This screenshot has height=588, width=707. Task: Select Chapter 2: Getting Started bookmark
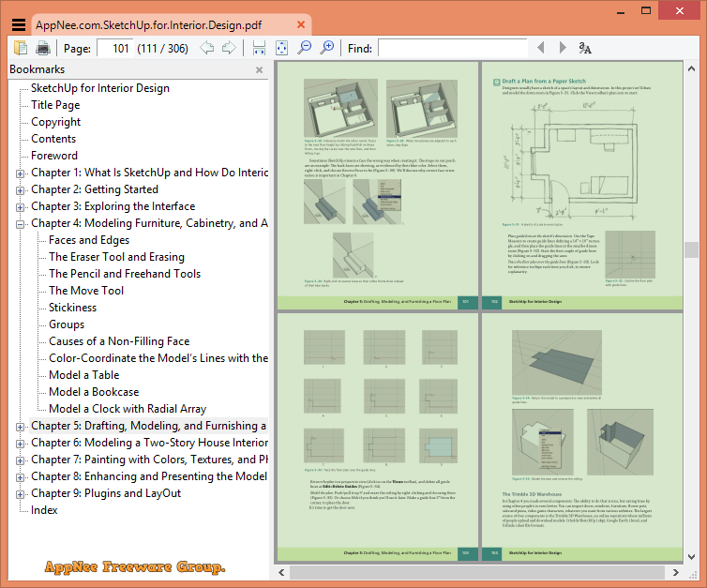point(95,189)
